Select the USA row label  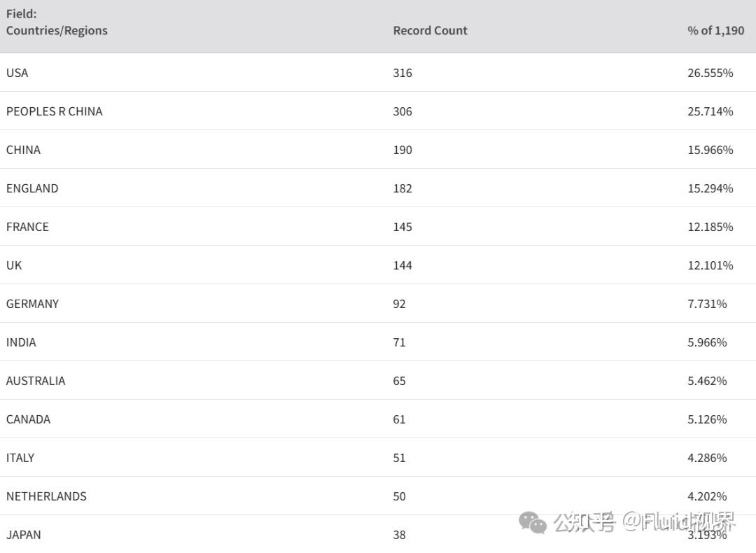(17, 73)
